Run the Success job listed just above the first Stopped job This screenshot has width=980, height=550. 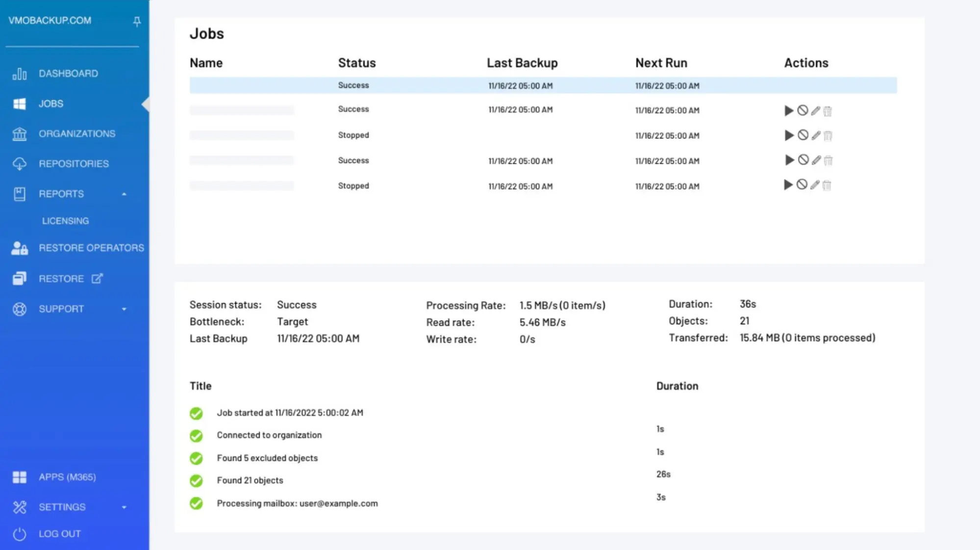coord(789,111)
